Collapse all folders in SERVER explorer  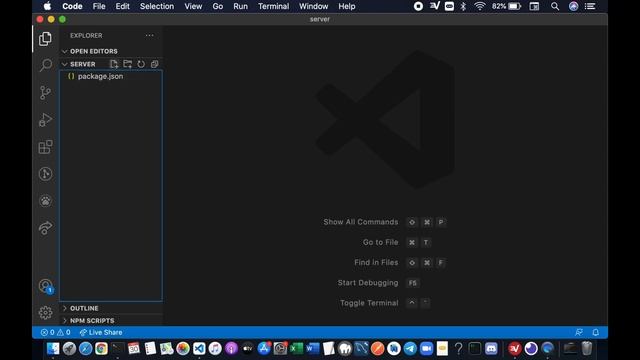(154, 64)
